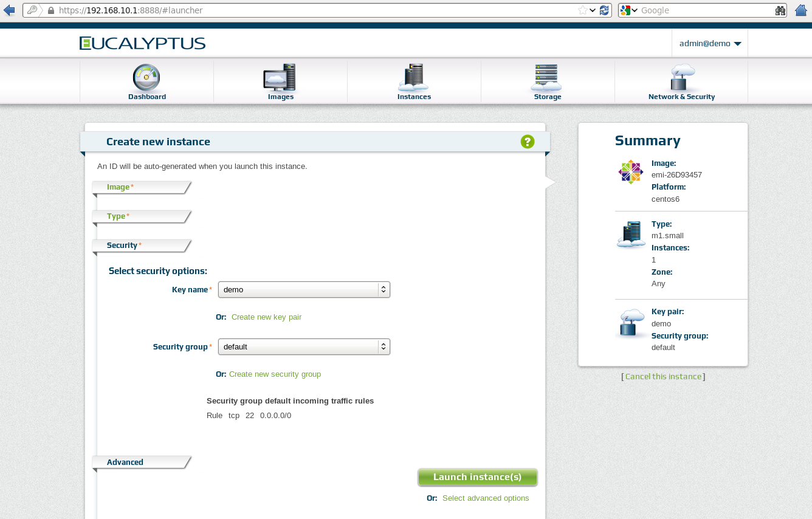Click the auto-generated ID notice text
Image resolution: width=812 pixels, height=519 pixels.
pos(202,166)
